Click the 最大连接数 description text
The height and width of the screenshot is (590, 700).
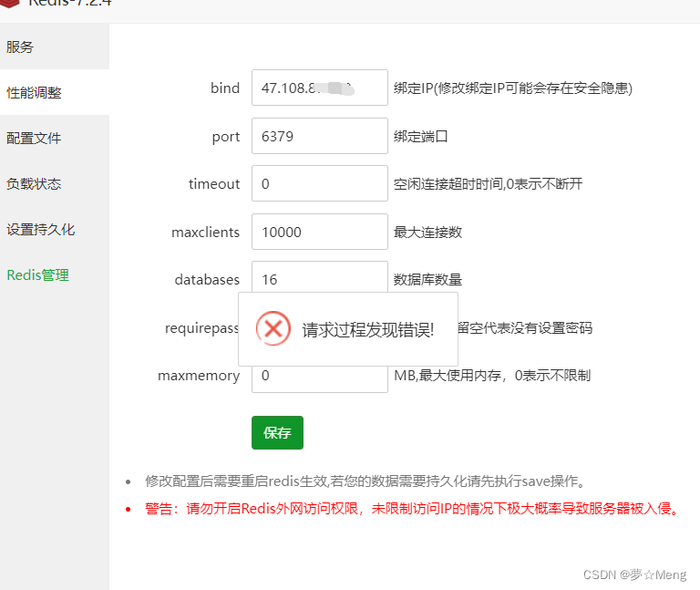[x=427, y=233]
